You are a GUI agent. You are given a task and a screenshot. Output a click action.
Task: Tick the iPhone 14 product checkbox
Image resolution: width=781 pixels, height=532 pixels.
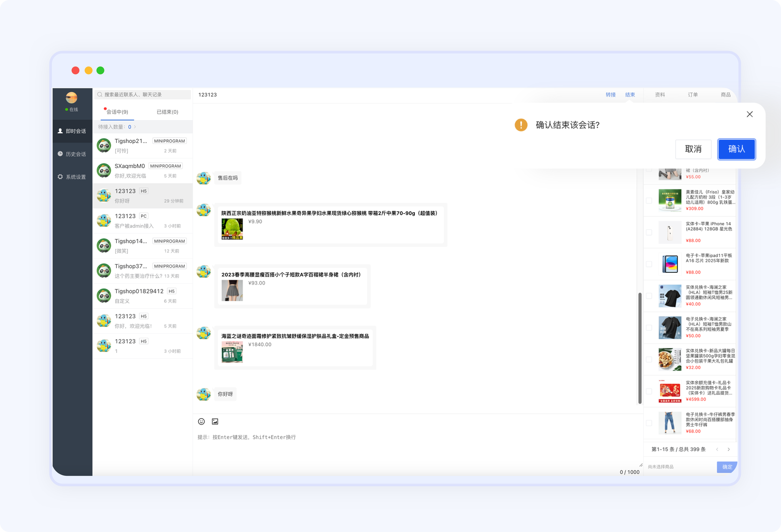point(649,232)
